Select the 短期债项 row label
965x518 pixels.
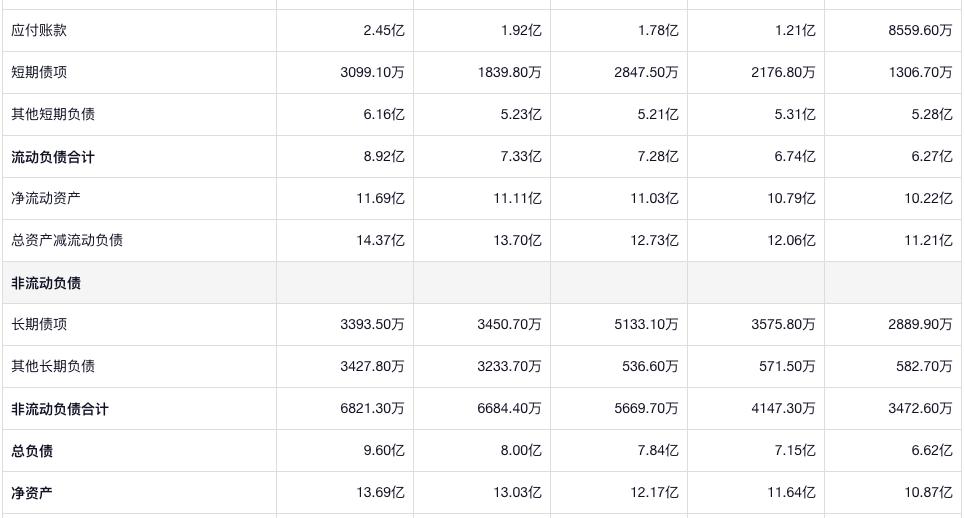tap(40, 73)
